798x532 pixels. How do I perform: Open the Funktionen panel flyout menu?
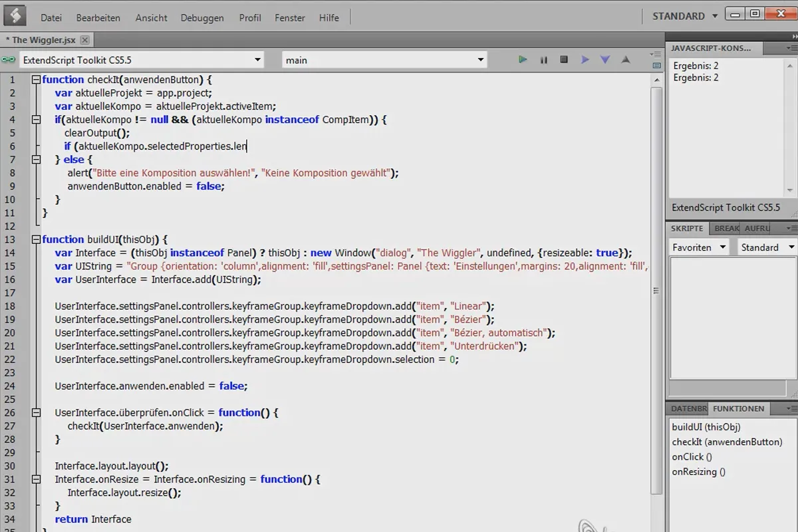pyautogui.click(x=791, y=408)
